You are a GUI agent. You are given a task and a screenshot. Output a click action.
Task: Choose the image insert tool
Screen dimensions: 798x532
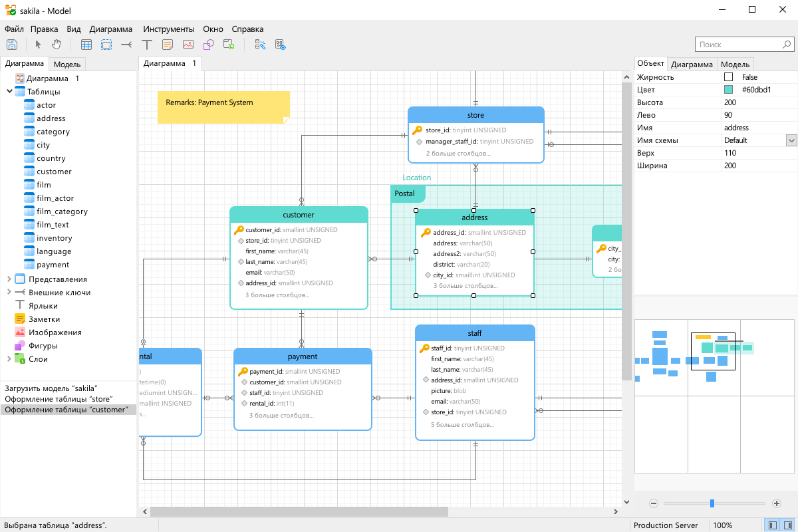[x=188, y=45]
